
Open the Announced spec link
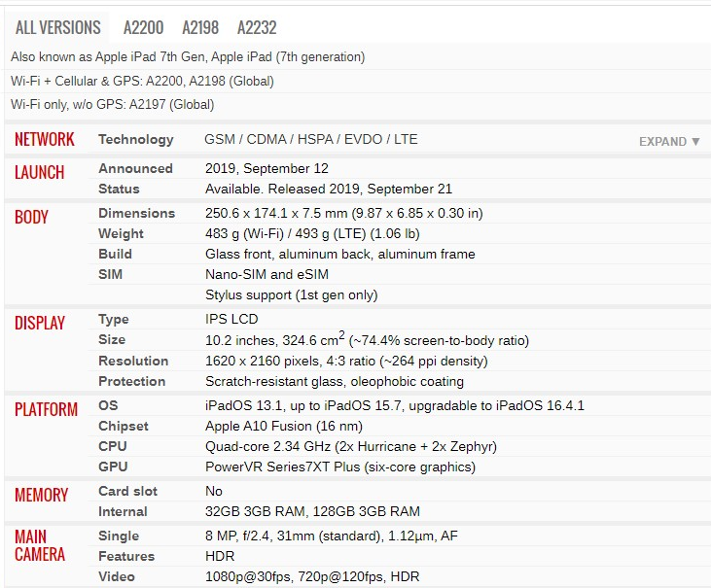point(135,168)
